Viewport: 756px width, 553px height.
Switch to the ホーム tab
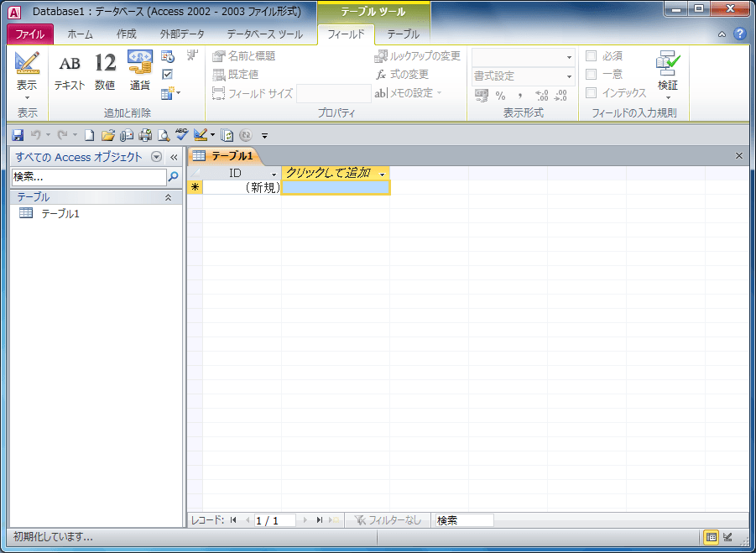80,34
